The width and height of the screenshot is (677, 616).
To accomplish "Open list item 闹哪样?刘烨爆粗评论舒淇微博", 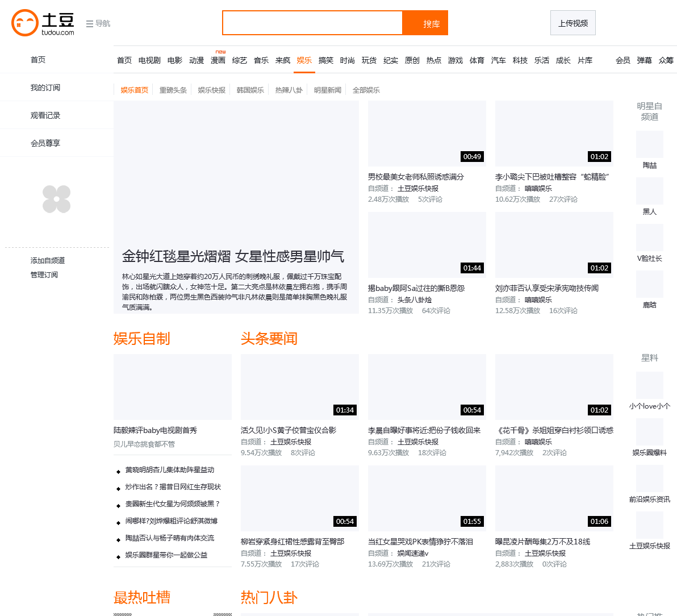I will 172,521.
